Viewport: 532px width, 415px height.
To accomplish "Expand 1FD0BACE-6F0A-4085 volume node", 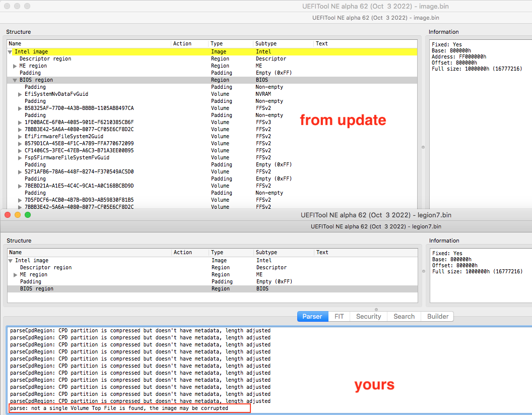I will 20,122.
